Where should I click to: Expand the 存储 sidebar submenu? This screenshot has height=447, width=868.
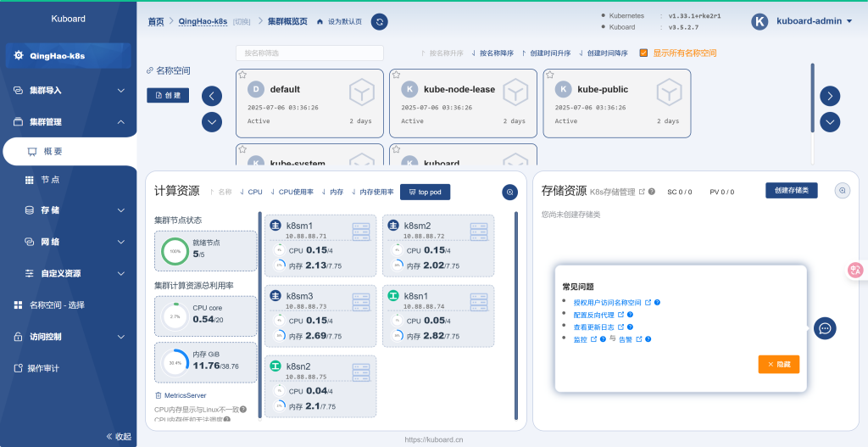coord(68,210)
